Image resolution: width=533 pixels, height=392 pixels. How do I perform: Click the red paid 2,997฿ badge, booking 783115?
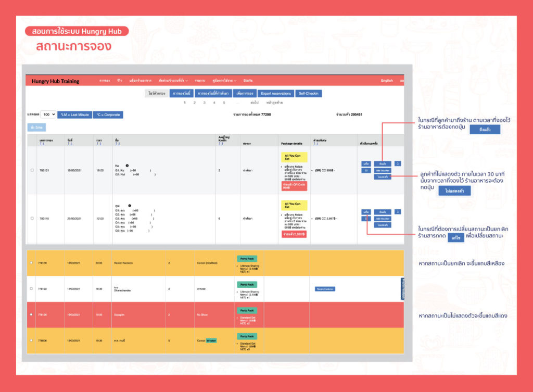(294, 234)
